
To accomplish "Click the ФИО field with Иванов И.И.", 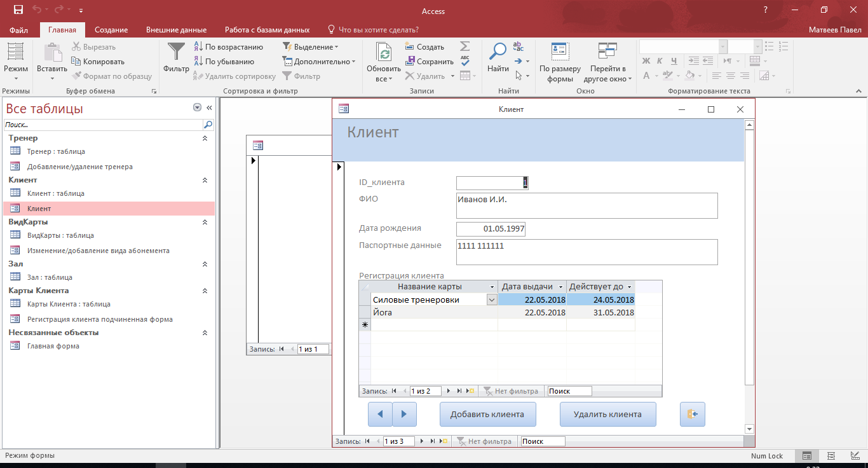I will click(587, 205).
